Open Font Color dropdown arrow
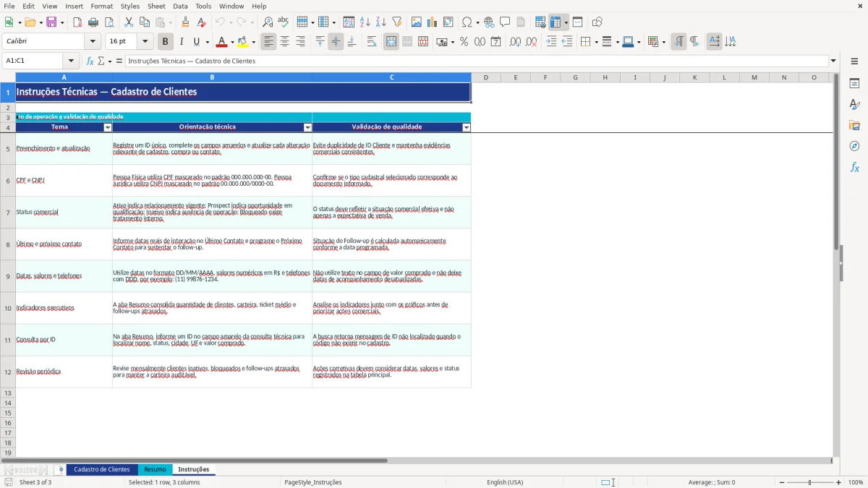 coord(232,42)
